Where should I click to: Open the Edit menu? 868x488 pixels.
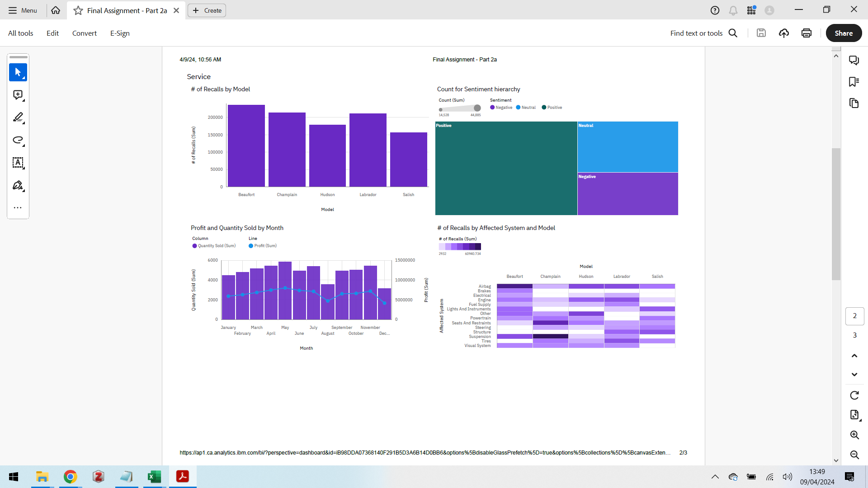tap(52, 33)
